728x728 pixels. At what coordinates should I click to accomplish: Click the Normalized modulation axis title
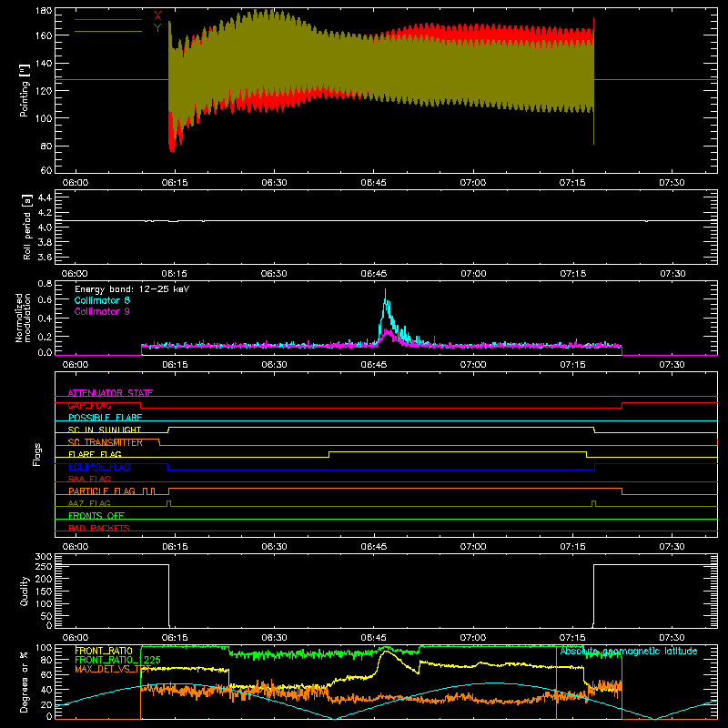pyautogui.click(x=23, y=318)
